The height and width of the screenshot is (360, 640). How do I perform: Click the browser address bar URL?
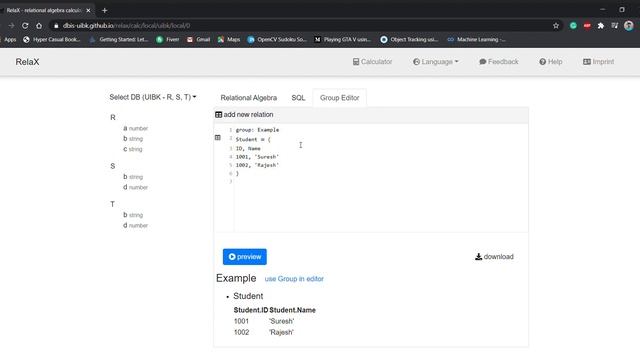coord(126,25)
